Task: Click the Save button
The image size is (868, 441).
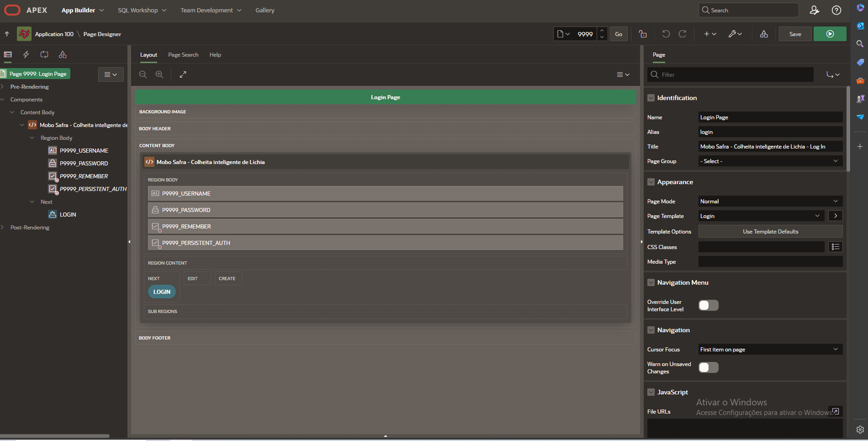Action: pos(795,34)
